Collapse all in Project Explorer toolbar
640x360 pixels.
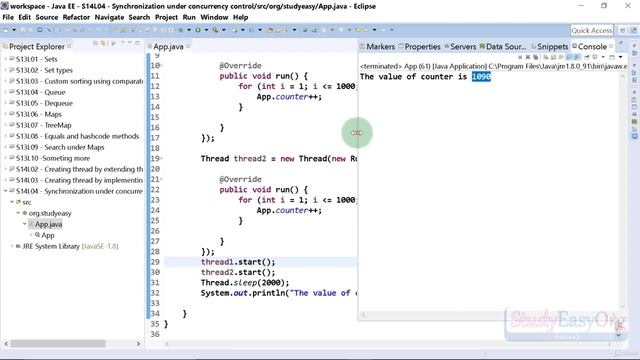pos(96,43)
